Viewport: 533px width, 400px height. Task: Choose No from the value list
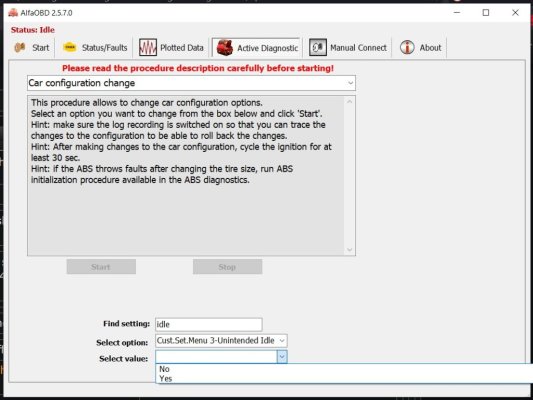click(x=165, y=369)
